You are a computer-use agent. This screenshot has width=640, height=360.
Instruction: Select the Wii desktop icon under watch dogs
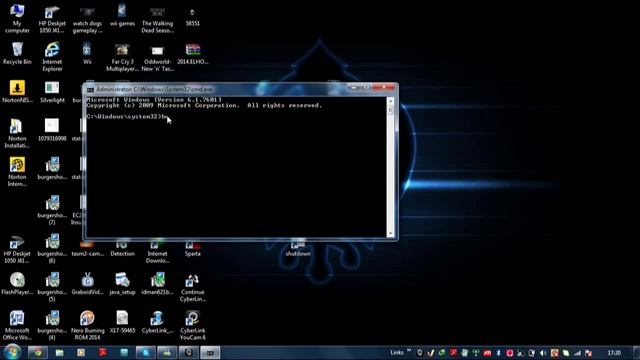click(x=87, y=53)
